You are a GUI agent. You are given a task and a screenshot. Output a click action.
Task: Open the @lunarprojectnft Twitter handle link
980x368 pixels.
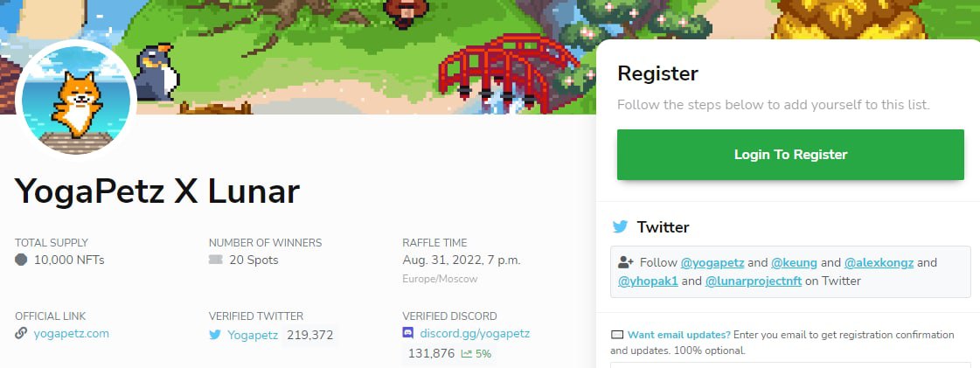(753, 281)
